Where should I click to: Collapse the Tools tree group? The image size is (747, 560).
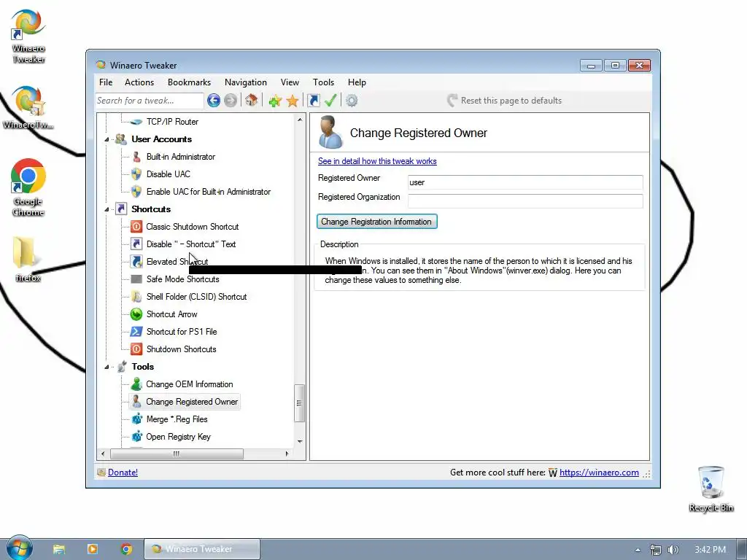click(x=107, y=367)
